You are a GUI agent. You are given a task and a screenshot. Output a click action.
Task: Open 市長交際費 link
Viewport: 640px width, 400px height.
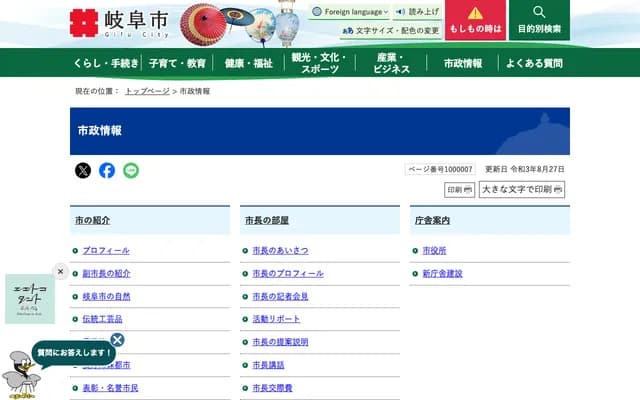[x=272, y=388]
